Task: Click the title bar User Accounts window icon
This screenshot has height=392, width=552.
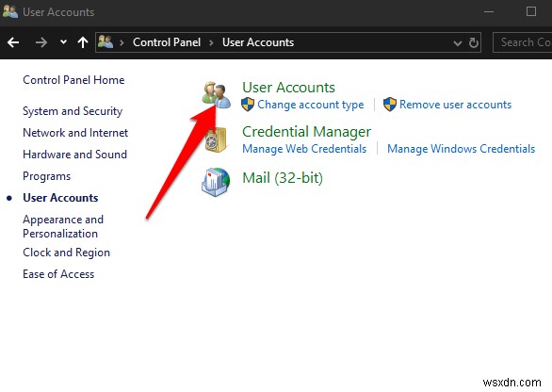Action: coord(10,11)
